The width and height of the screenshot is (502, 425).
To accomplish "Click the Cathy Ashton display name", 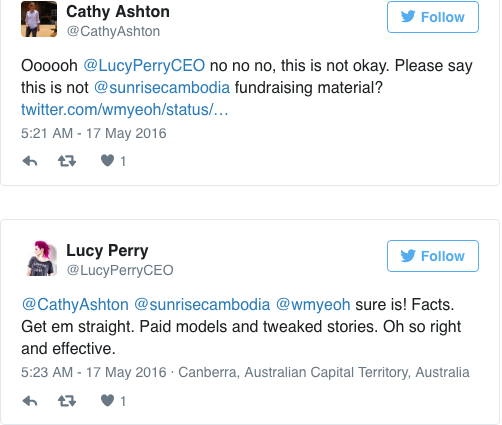I will coord(118,12).
